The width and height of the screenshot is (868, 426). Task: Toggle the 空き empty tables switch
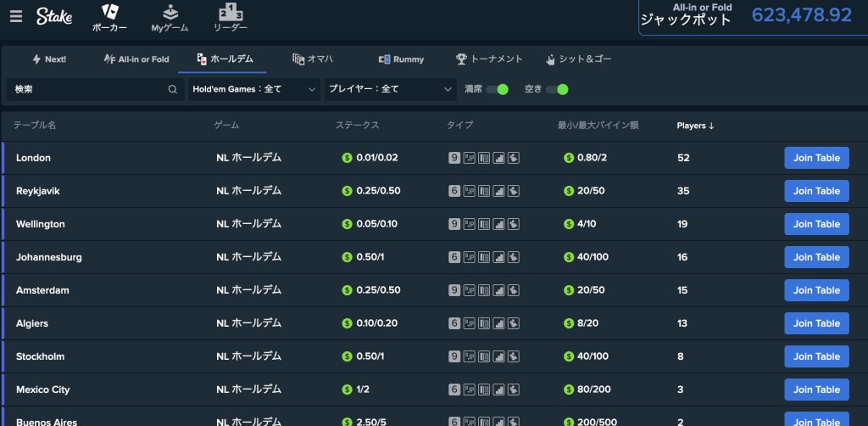coord(557,89)
